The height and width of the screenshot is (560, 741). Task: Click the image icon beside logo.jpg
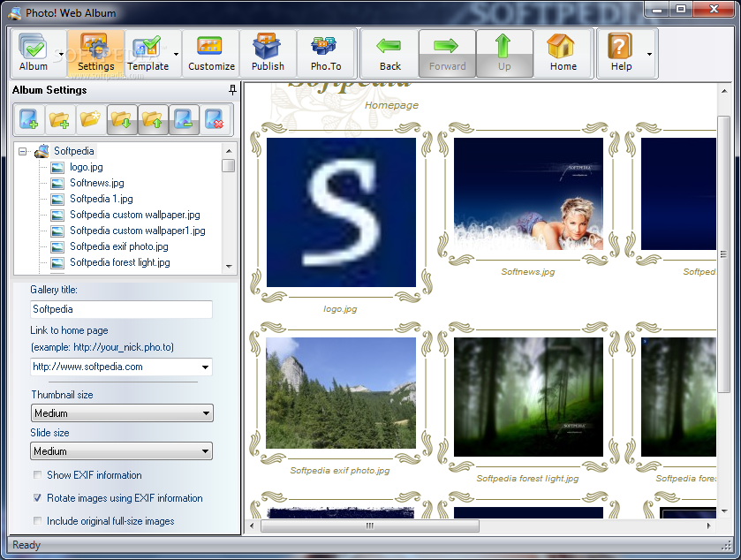[x=57, y=167]
